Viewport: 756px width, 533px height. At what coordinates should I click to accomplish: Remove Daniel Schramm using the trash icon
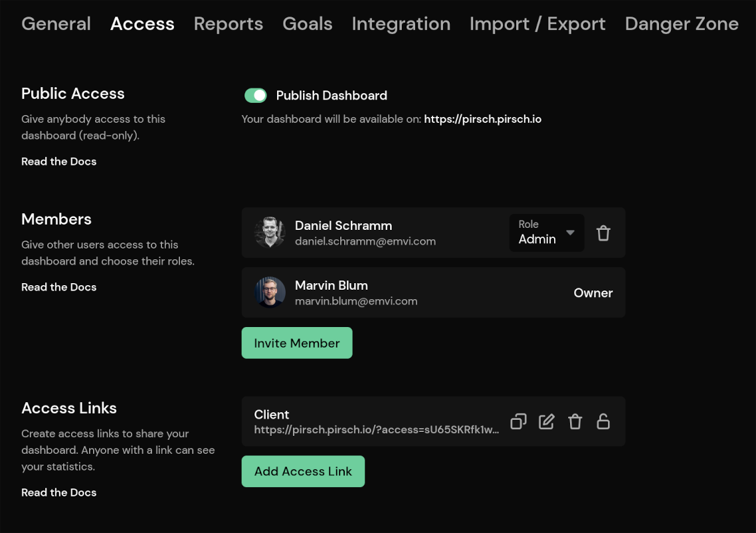tap(603, 233)
